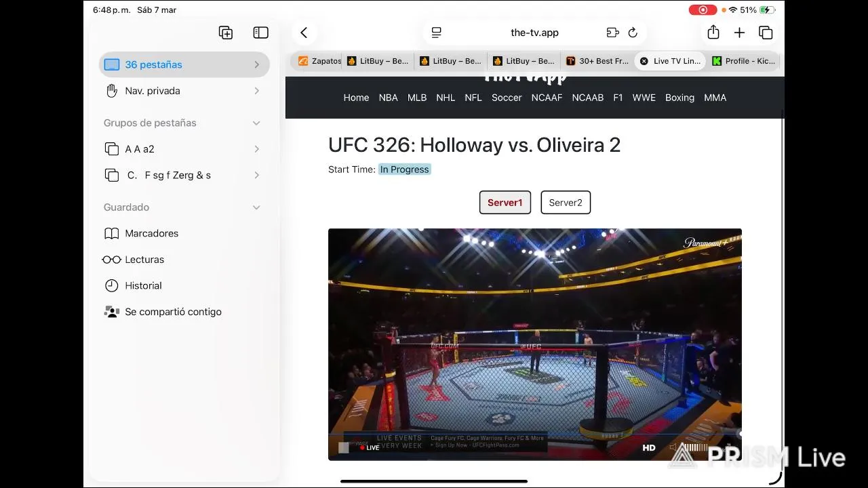This screenshot has height=488, width=868.
Task: Mute the video with the speaker icon
Action: pyautogui.click(x=673, y=447)
